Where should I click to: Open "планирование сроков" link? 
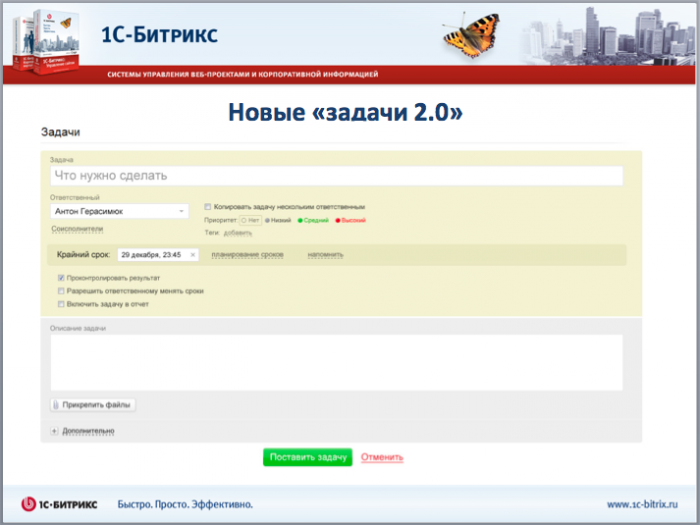click(x=247, y=255)
